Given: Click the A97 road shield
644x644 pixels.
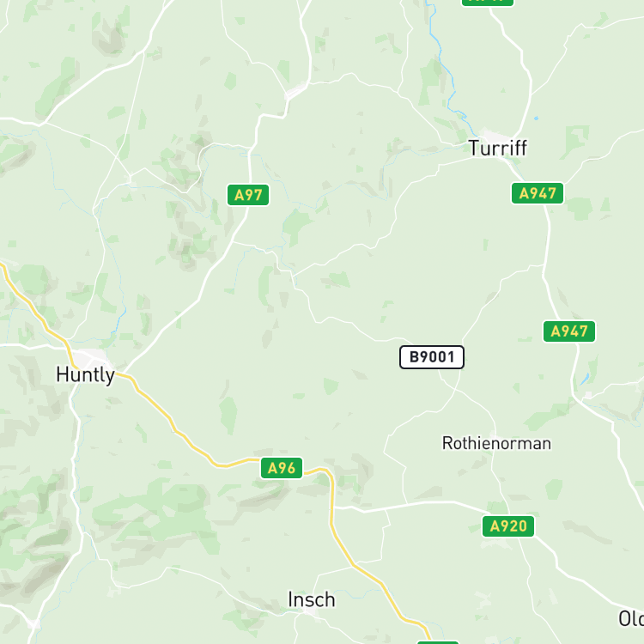Looking at the screenshot, I should (x=248, y=195).
